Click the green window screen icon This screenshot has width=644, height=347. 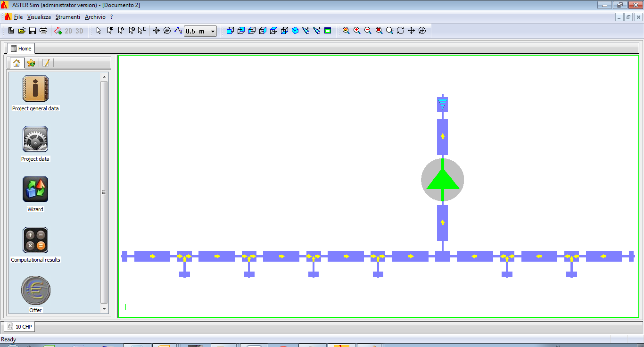pyautogui.click(x=328, y=31)
